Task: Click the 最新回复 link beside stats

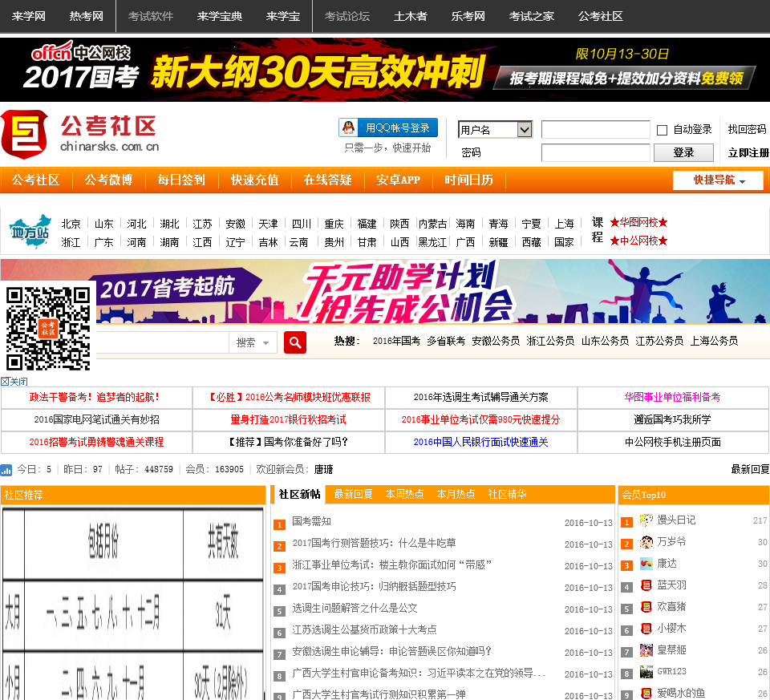Action: [750, 470]
